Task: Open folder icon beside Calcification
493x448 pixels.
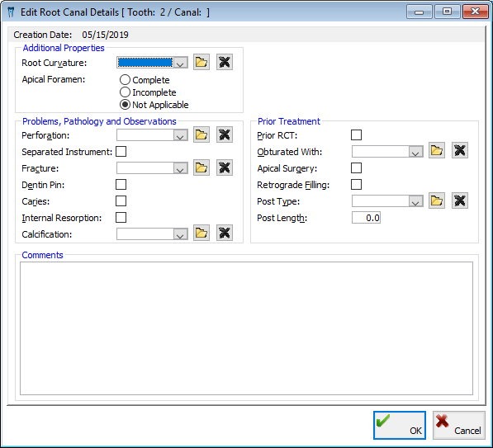Action: (201, 233)
